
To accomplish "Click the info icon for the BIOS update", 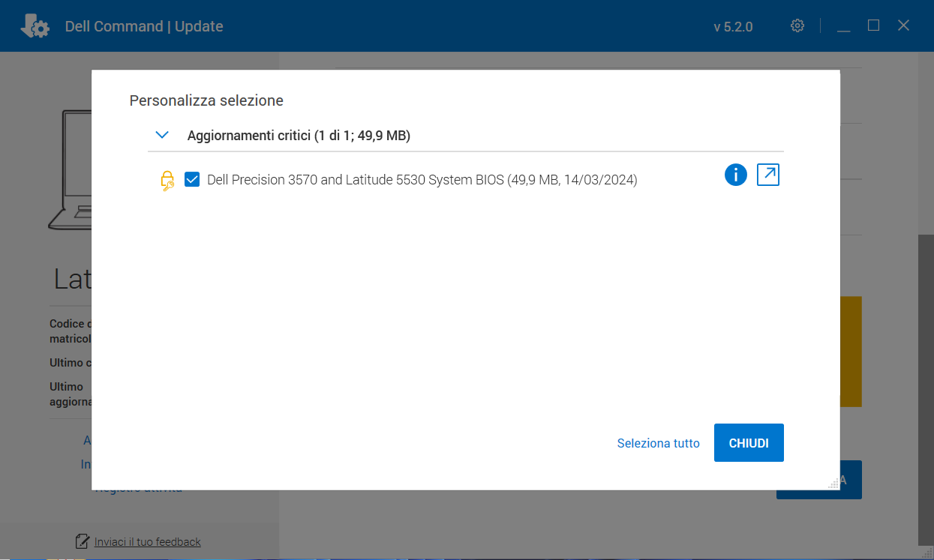I will (735, 175).
